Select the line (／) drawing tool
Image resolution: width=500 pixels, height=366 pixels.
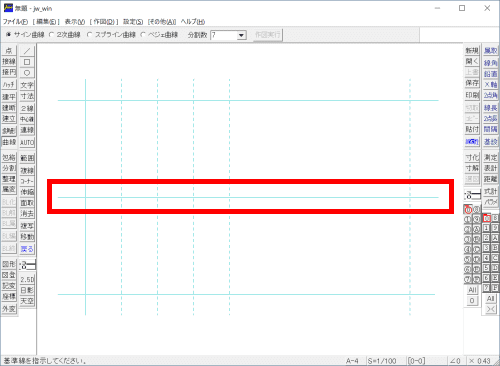click(27, 51)
